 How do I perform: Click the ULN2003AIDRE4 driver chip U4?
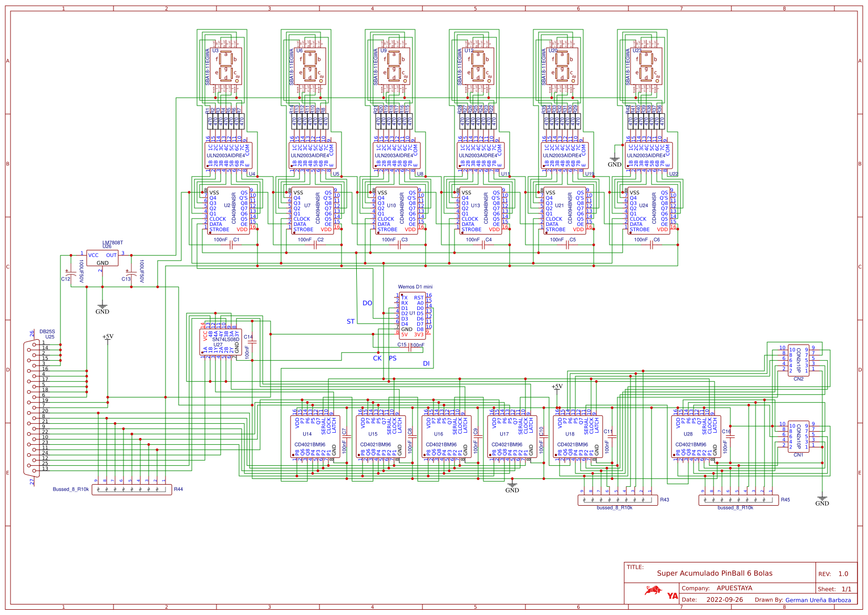(229, 155)
